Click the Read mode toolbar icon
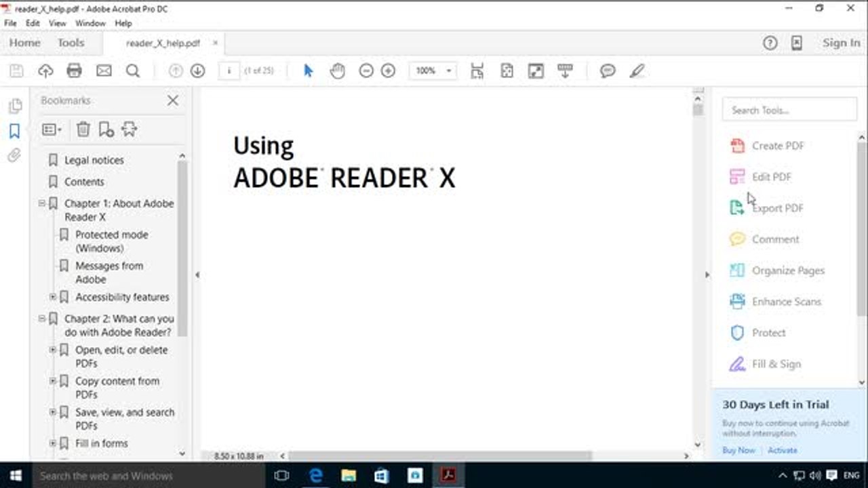The width and height of the screenshot is (868, 488). (565, 70)
